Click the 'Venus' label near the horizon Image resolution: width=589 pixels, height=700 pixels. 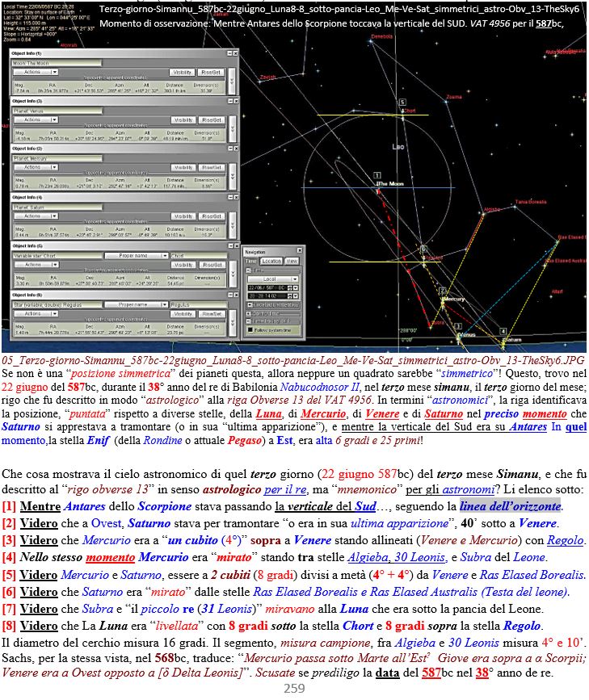468,335
